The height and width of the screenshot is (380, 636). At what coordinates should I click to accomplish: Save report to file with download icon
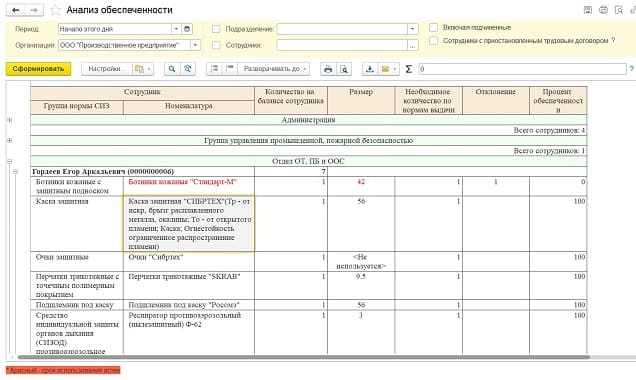(x=370, y=69)
